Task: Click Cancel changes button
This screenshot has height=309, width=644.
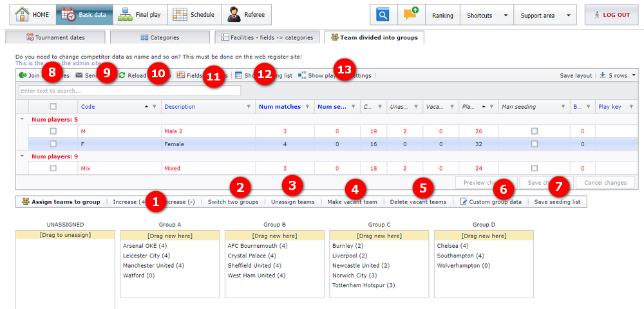Action: pyautogui.click(x=605, y=183)
